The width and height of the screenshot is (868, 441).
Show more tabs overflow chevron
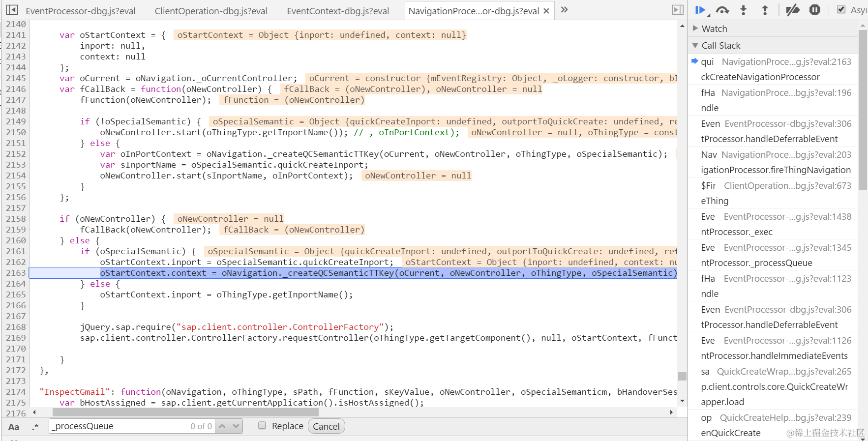564,10
